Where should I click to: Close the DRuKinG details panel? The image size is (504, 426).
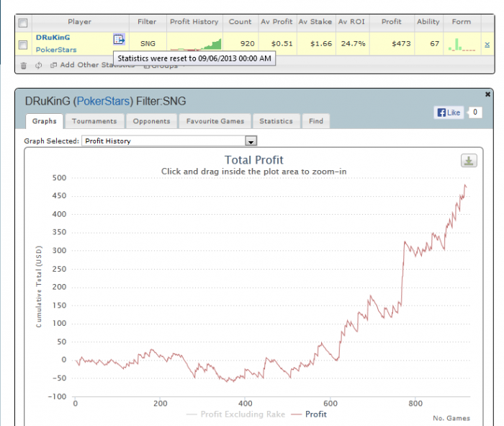coord(487,94)
